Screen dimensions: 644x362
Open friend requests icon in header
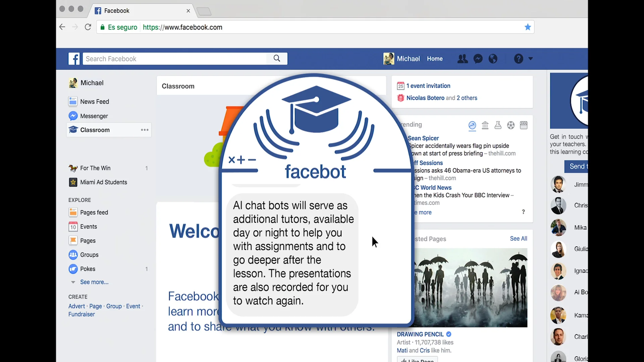[x=463, y=59]
